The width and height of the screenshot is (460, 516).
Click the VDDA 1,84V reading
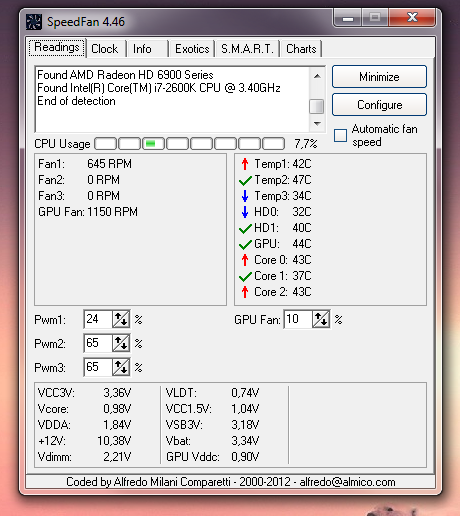pyautogui.click(x=84, y=425)
